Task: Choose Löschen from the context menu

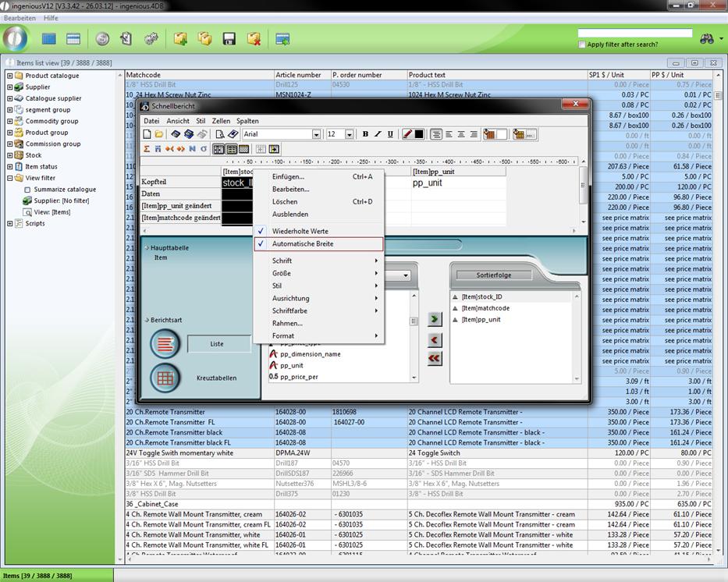Action: click(x=285, y=201)
